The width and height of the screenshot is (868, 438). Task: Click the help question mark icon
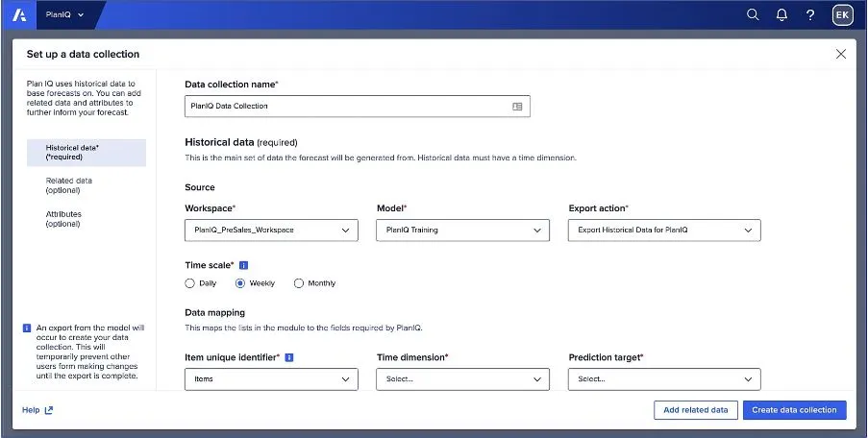(810, 15)
